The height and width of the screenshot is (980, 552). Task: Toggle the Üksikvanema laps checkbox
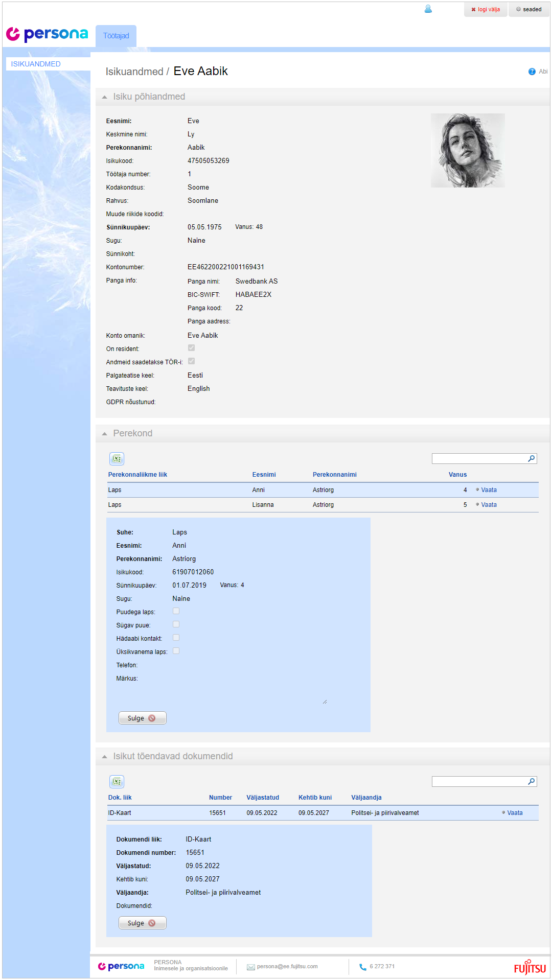176,651
